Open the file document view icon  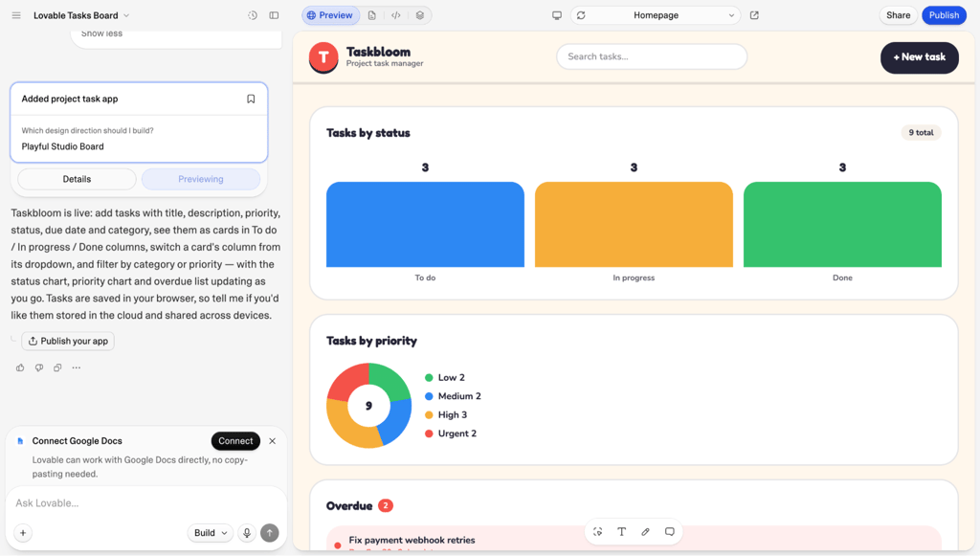[372, 15]
